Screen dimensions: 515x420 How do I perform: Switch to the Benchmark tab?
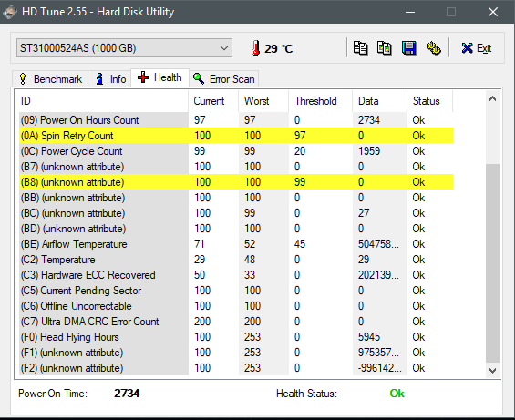pyautogui.click(x=50, y=79)
